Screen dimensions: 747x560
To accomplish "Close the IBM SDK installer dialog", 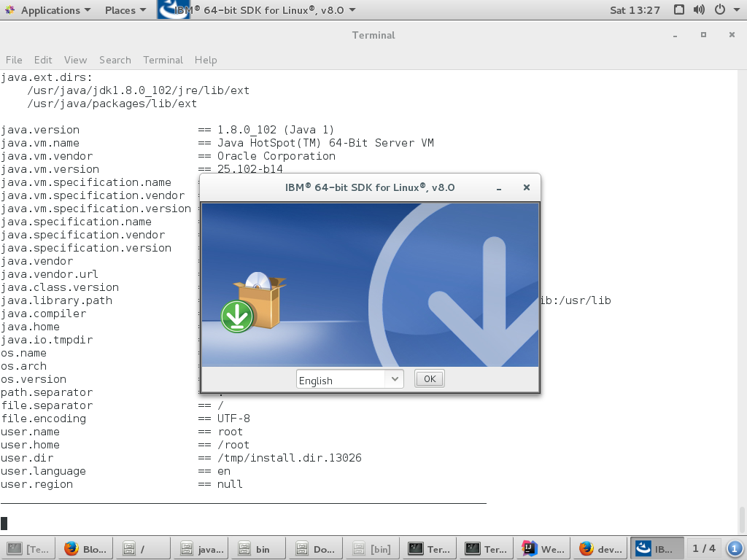I will point(527,187).
